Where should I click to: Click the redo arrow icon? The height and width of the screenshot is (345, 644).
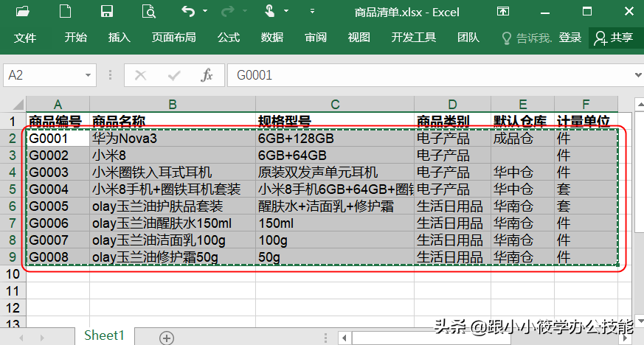227,11
